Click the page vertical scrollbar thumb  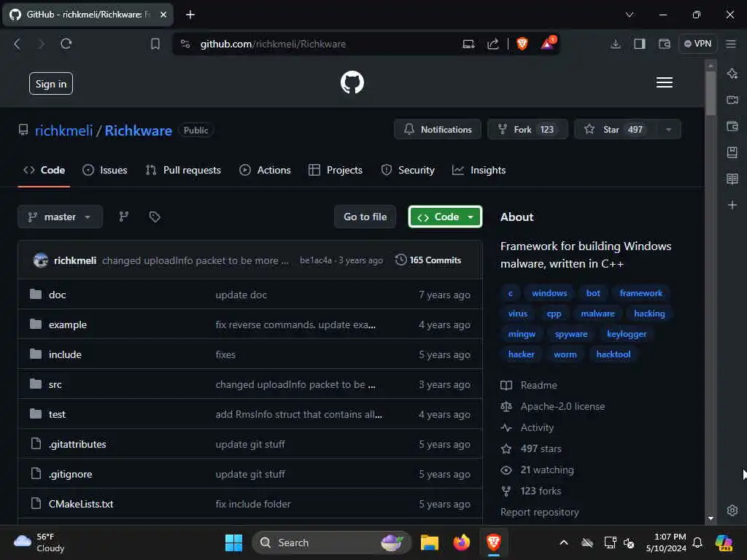(711, 93)
